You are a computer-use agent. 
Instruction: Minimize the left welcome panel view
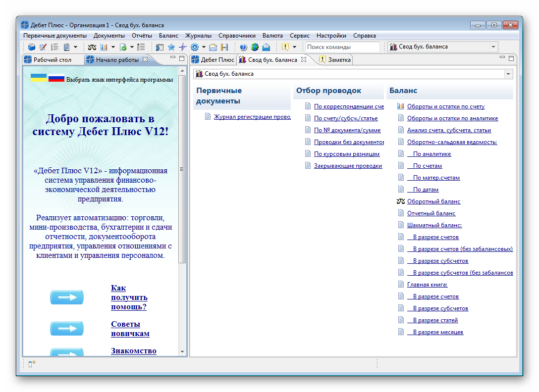(173, 58)
